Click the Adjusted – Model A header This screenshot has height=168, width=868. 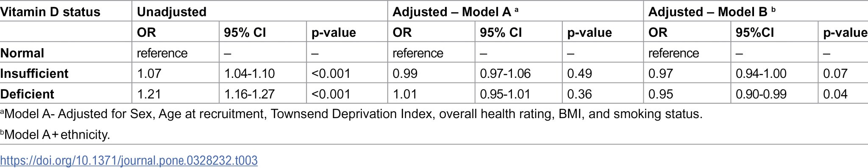click(x=455, y=12)
